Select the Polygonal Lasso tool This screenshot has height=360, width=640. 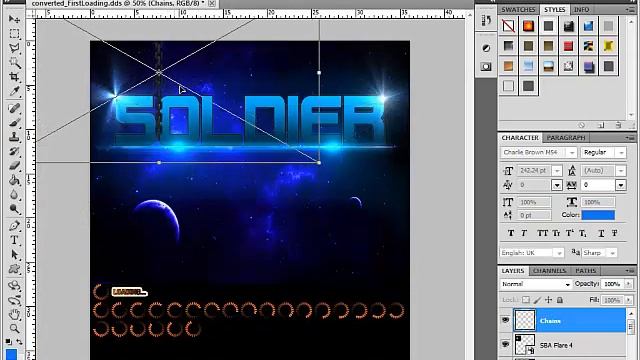click(14, 48)
